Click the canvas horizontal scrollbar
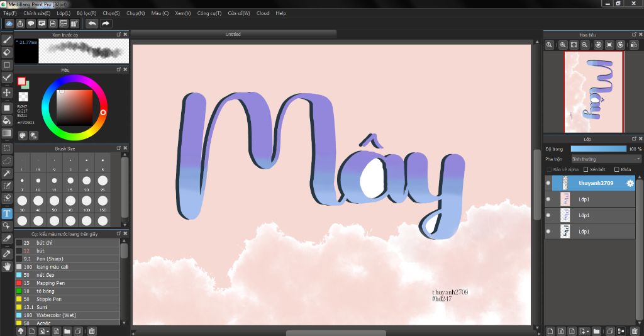Image resolution: width=644 pixels, height=336 pixels. [335, 333]
